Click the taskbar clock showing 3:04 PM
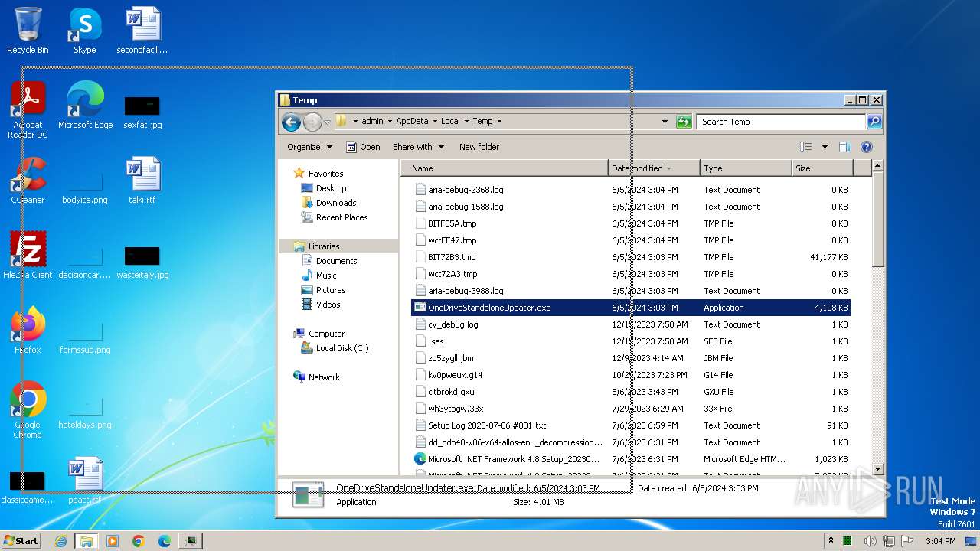This screenshot has width=980, height=551. 940,540
